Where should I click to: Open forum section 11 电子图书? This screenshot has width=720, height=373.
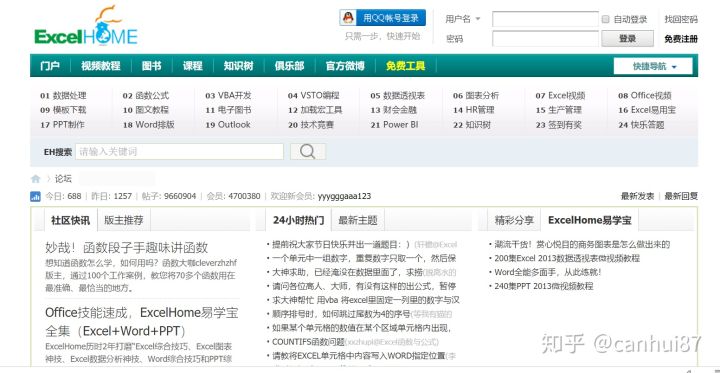(x=228, y=110)
